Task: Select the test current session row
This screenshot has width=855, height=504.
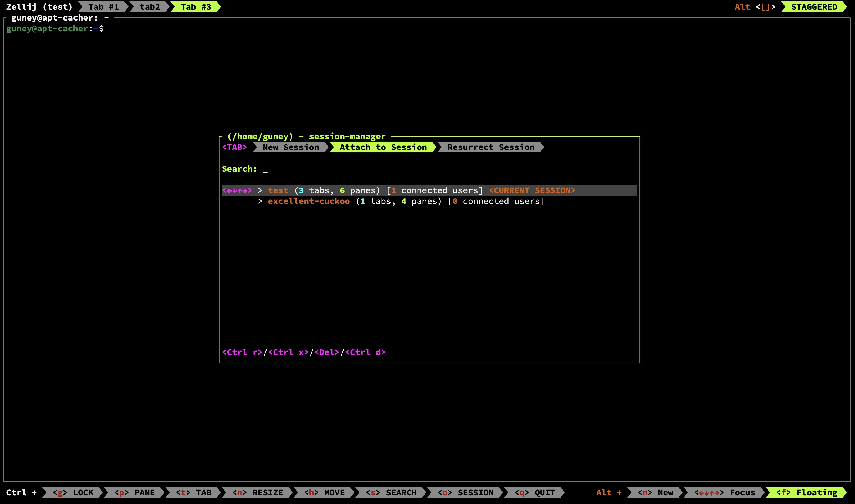Action: tap(430, 190)
